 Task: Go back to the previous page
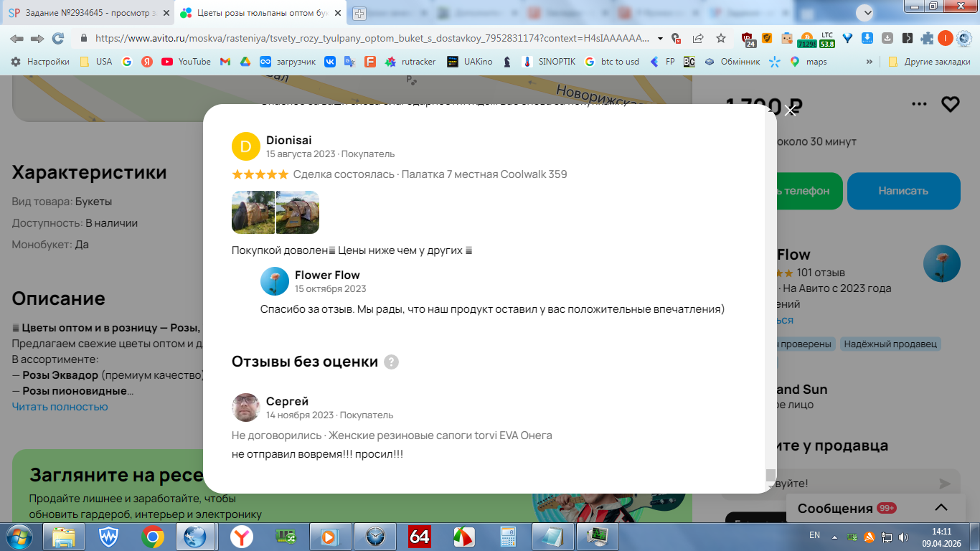(x=17, y=38)
